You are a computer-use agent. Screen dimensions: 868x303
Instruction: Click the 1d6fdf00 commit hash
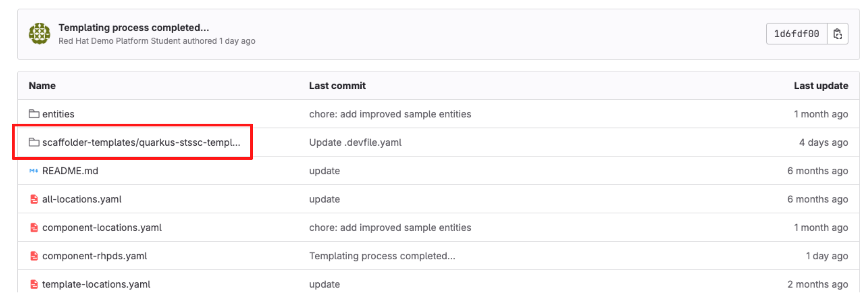(x=796, y=34)
